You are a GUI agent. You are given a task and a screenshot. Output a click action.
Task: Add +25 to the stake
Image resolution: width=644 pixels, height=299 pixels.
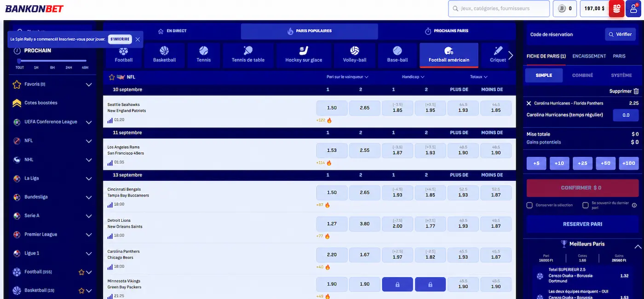coord(582,163)
